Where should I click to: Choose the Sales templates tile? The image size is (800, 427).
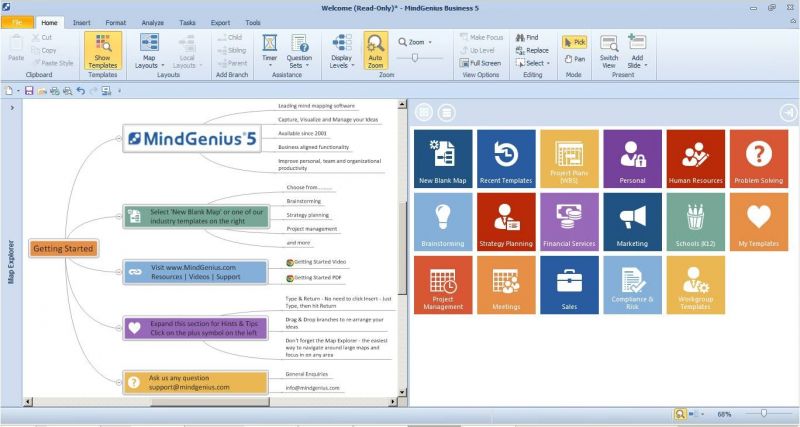click(569, 285)
